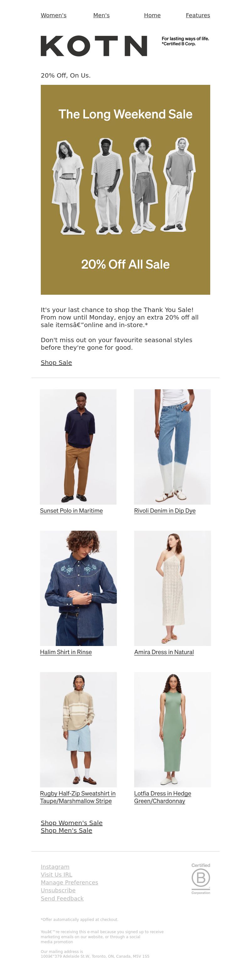Click the Certified B Corporation badge
Screen dimensions: 251x980
click(200, 879)
